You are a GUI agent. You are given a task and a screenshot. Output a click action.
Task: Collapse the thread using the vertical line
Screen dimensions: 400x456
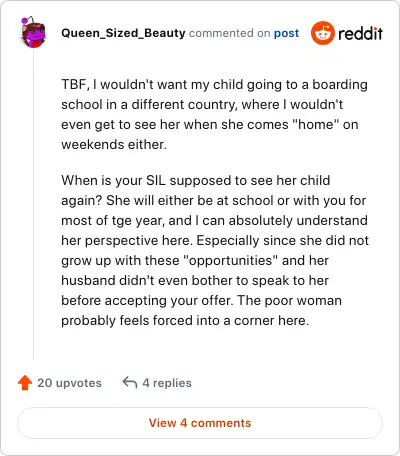pos(33,203)
